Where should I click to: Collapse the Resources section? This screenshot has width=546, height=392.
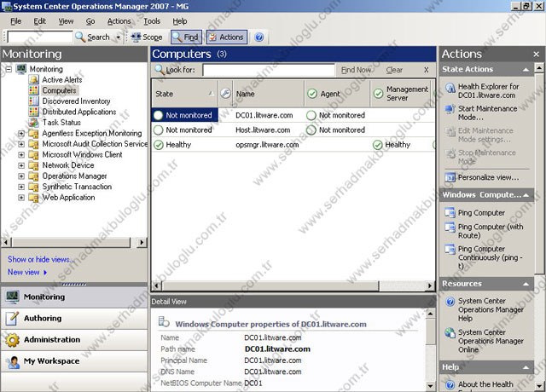(x=526, y=284)
